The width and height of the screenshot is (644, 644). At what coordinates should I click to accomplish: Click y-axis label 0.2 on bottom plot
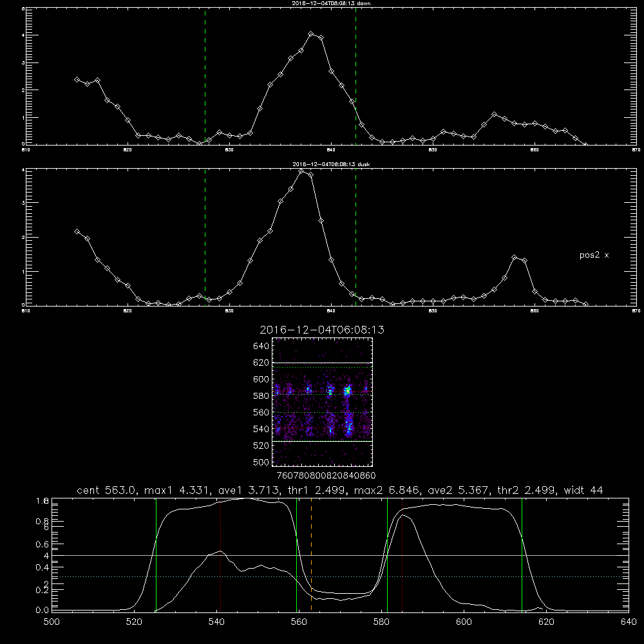click(43, 590)
